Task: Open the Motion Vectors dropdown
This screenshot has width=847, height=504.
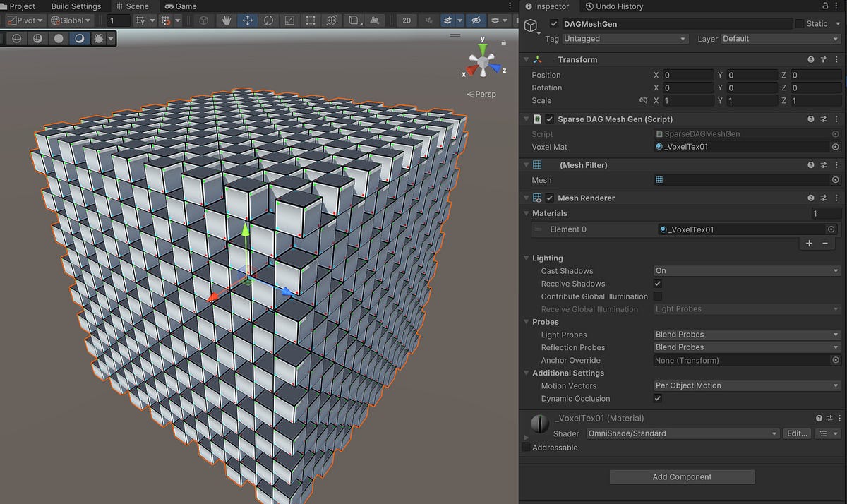Action: point(747,386)
